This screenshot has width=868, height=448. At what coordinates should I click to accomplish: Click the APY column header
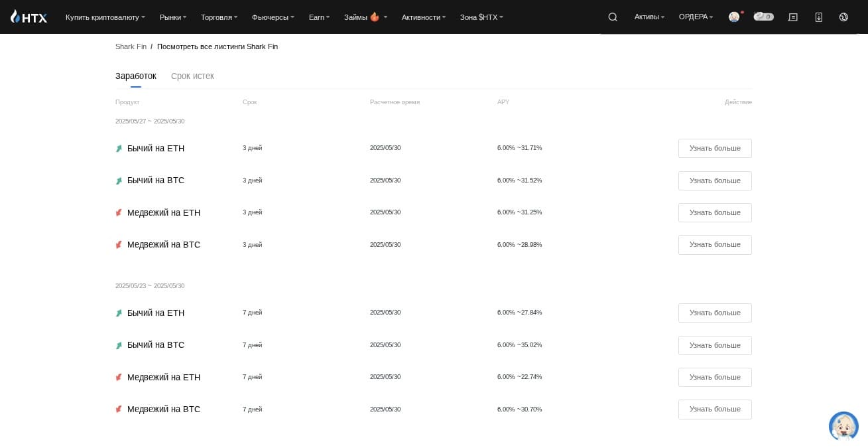(x=503, y=102)
